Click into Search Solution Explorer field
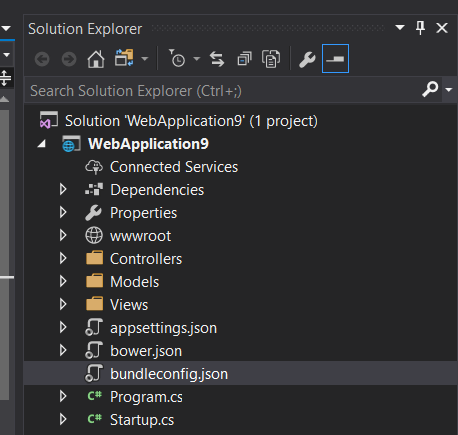This screenshot has width=458, height=435. [222, 90]
